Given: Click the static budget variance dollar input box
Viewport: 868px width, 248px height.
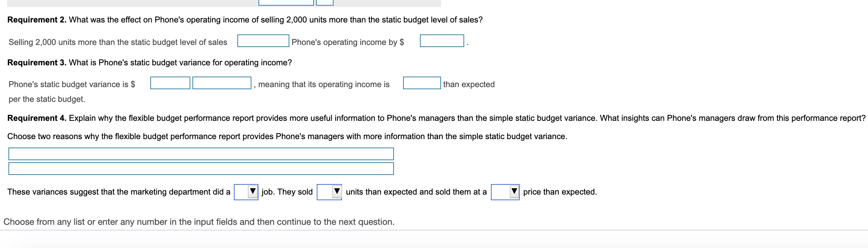Looking at the screenshot, I should click(x=170, y=84).
